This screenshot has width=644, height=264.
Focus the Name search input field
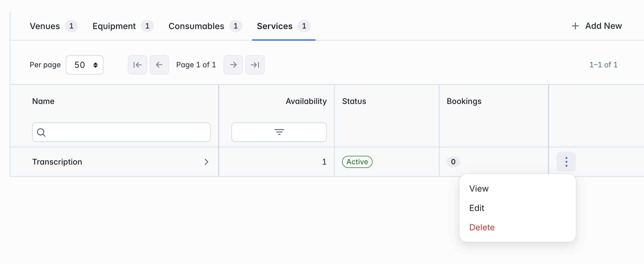click(121, 132)
